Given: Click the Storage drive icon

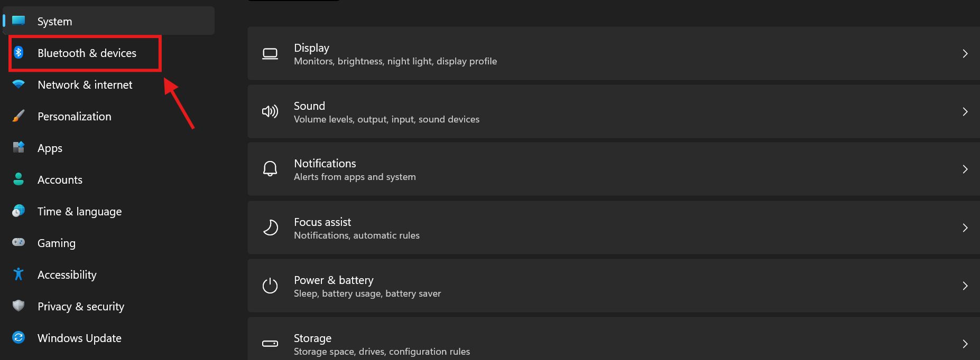Looking at the screenshot, I should click(270, 344).
